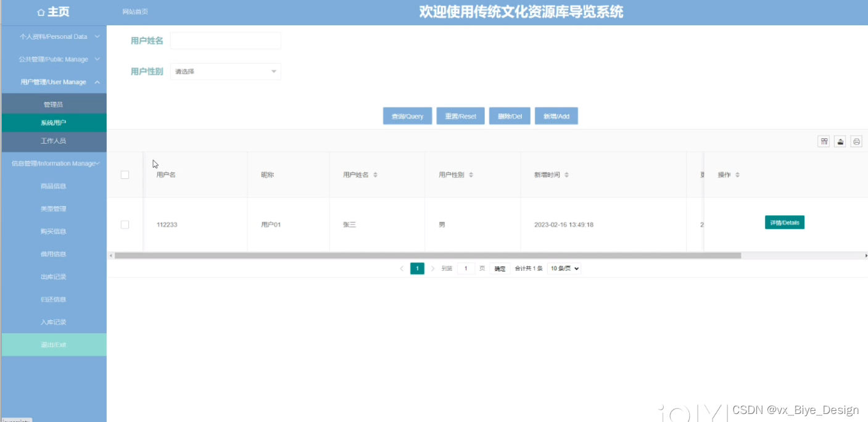Image resolution: width=868 pixels, height=422 pixels.
Task: Click the 网站首页 link
Action: 135,12
